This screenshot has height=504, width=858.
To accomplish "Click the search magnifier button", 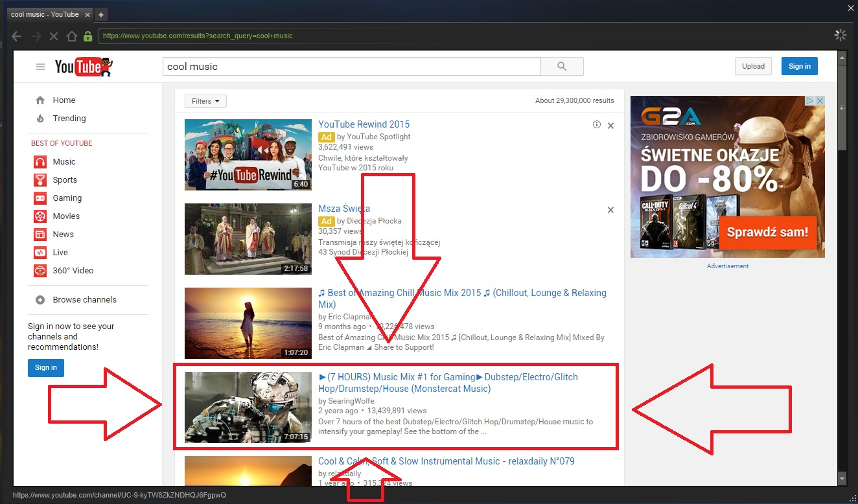I will (562, 67).
